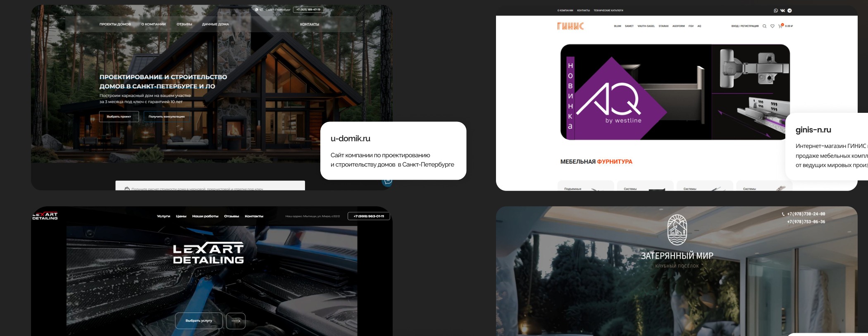
Task: Click the Выбрать проект button
Action: (119, 117)
